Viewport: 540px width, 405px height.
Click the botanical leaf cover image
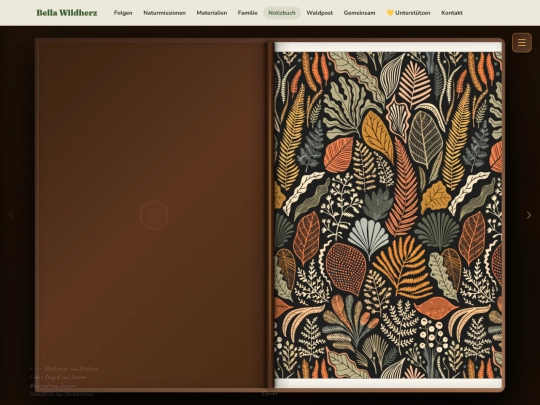click(x=388, y=215)
